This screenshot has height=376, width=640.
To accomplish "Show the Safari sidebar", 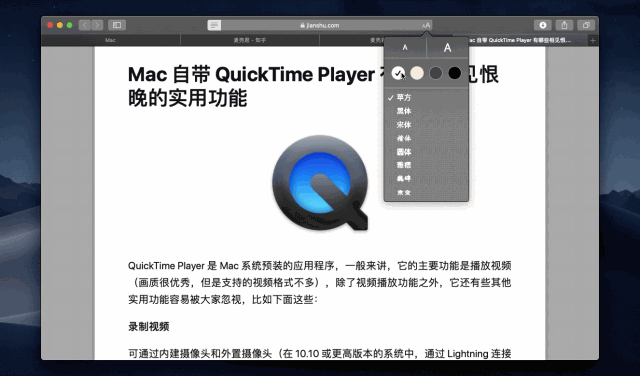I will [x=117, y=25].
